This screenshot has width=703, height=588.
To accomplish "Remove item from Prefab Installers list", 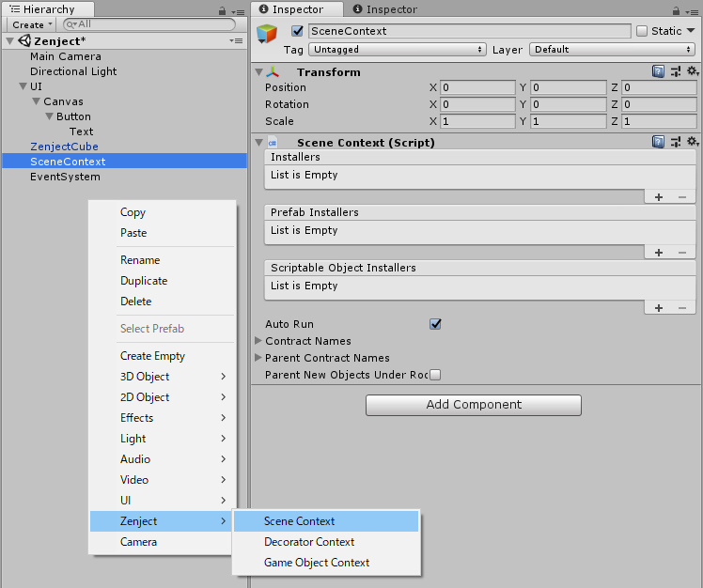I will pos(681,253).
